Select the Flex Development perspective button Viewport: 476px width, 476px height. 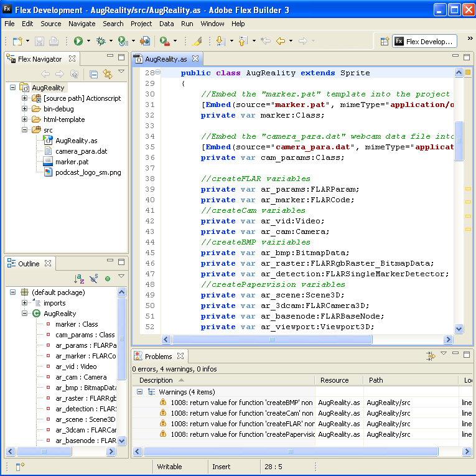pyautogui.click(x=424, y=41)
